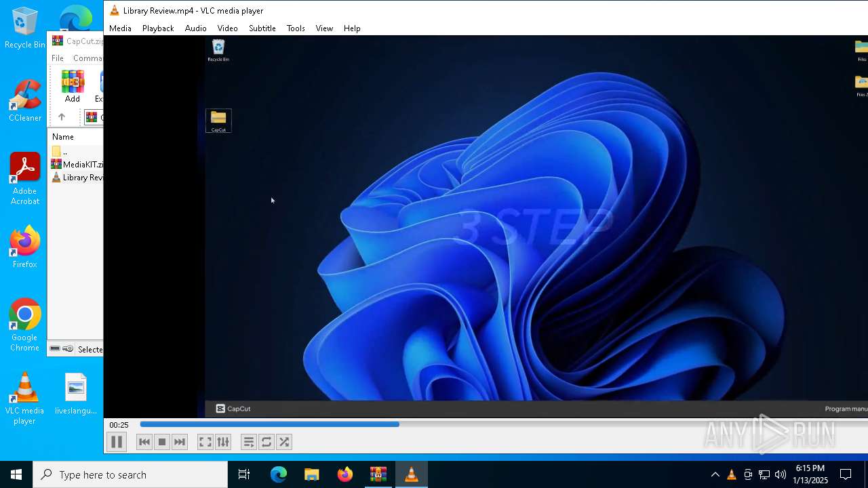This screenshot has width=868, height=488.
Task: Open the Playback menu
Action: (x=158, y=28)
